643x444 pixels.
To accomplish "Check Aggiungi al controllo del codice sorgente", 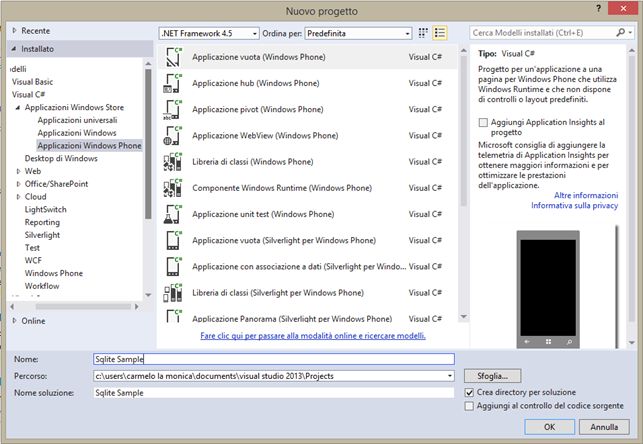I will (469, 406).
